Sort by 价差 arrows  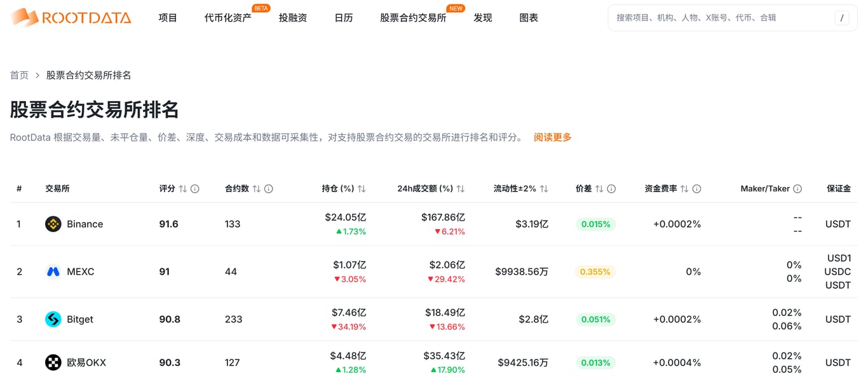pos(599,189)
